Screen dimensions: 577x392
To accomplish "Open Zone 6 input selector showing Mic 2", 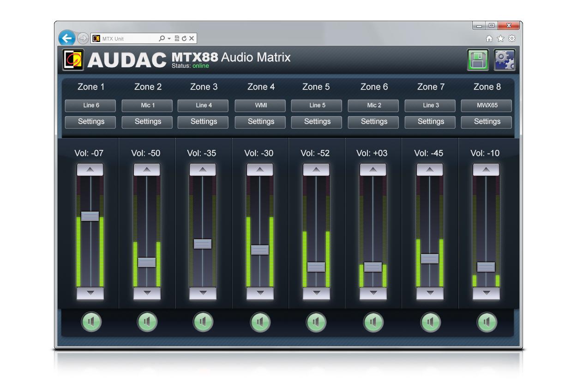I will [373, 106].
